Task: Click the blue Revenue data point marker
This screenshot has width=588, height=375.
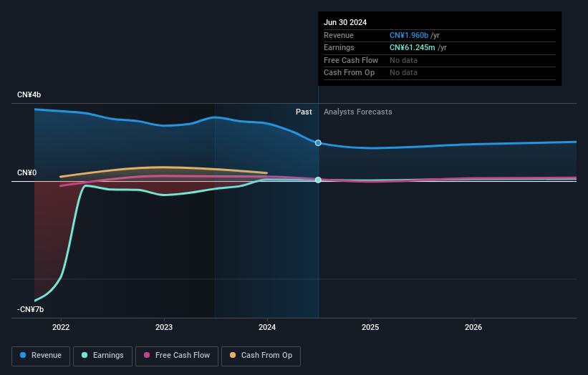Action: 318,142
